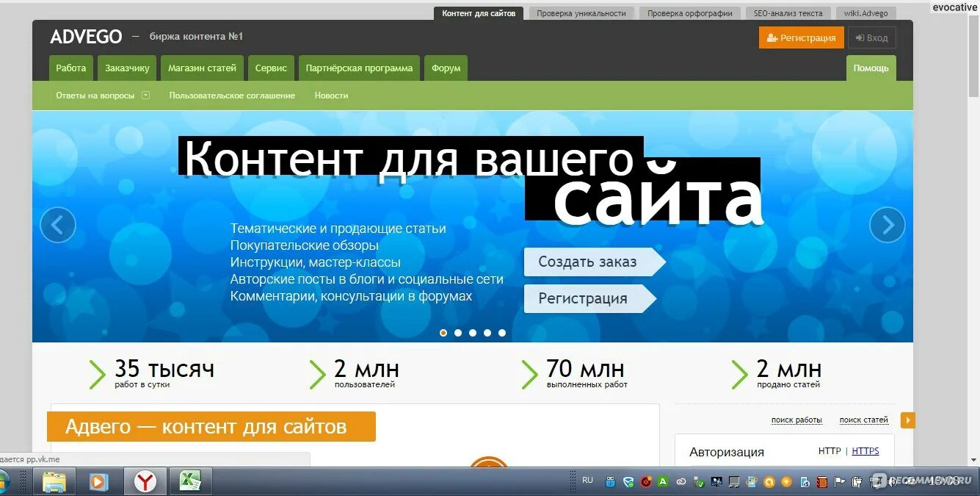Click the green A tray icon

(663, 482)
